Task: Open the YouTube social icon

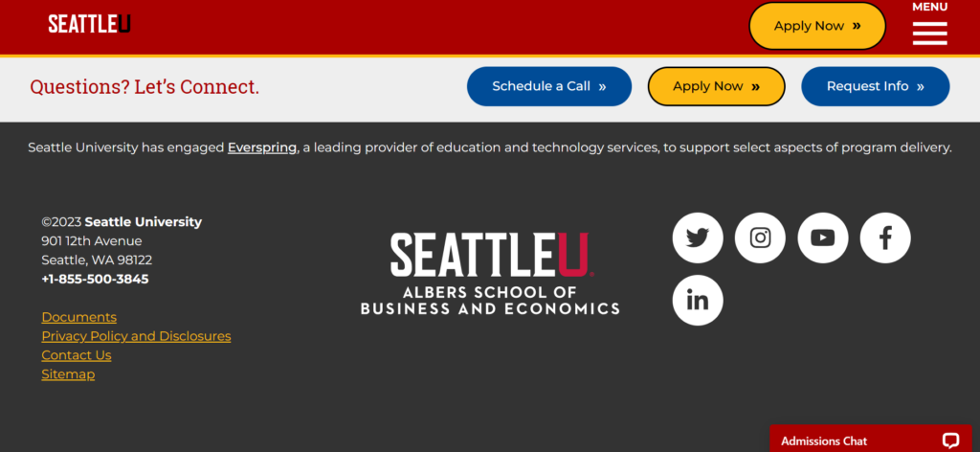Action: (822, 237)
